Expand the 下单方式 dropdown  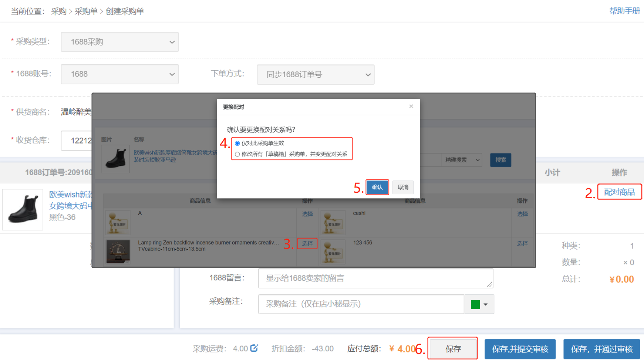tap(316, 74)
